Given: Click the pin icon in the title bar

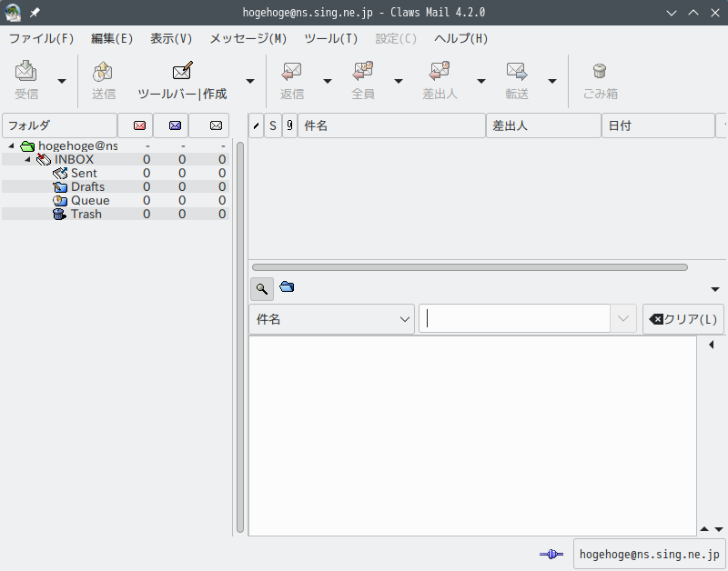Looking at the screenshot, I should click(x=35, y=13).
